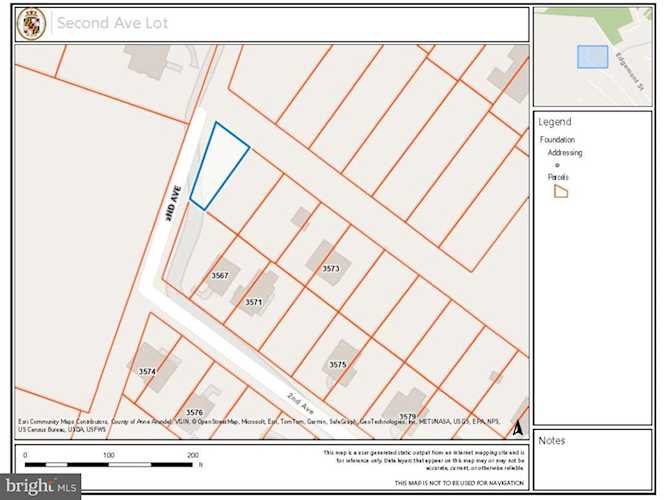Screen dimensions: 667x500
Task: Click the Legend heading
Action: click(554, 122)
